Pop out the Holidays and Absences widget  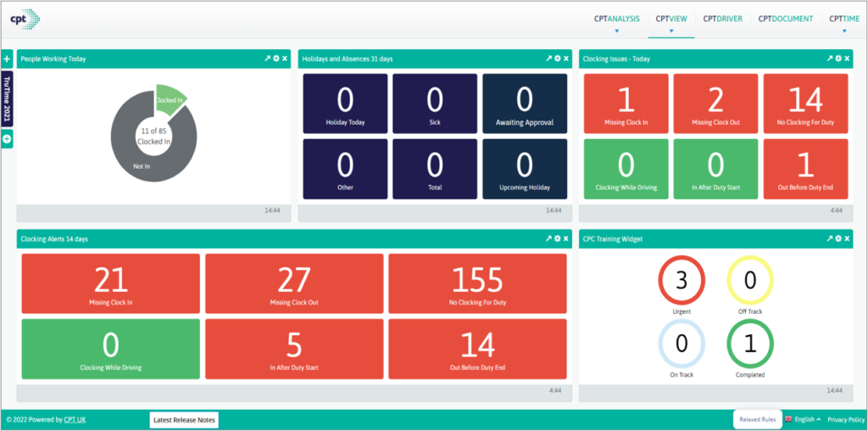pyautogui.click(x=548, y=59)
